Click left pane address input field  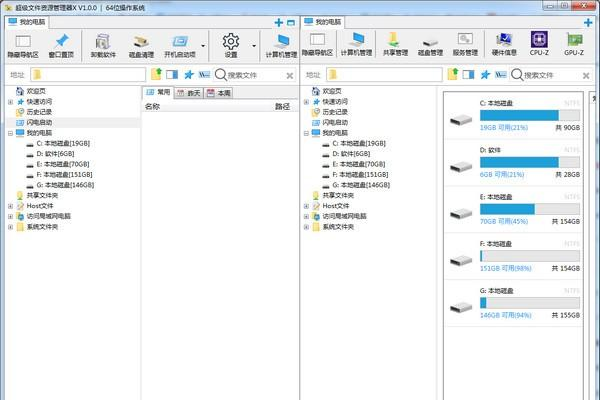[x=88, y=74]
